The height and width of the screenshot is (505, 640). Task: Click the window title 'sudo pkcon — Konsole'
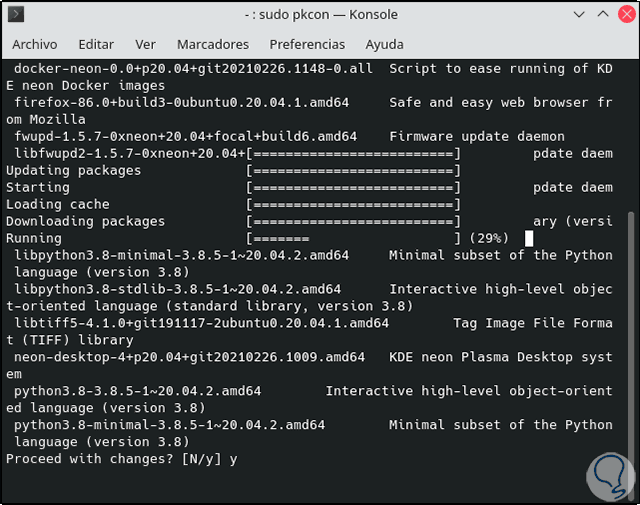[321, 15]
